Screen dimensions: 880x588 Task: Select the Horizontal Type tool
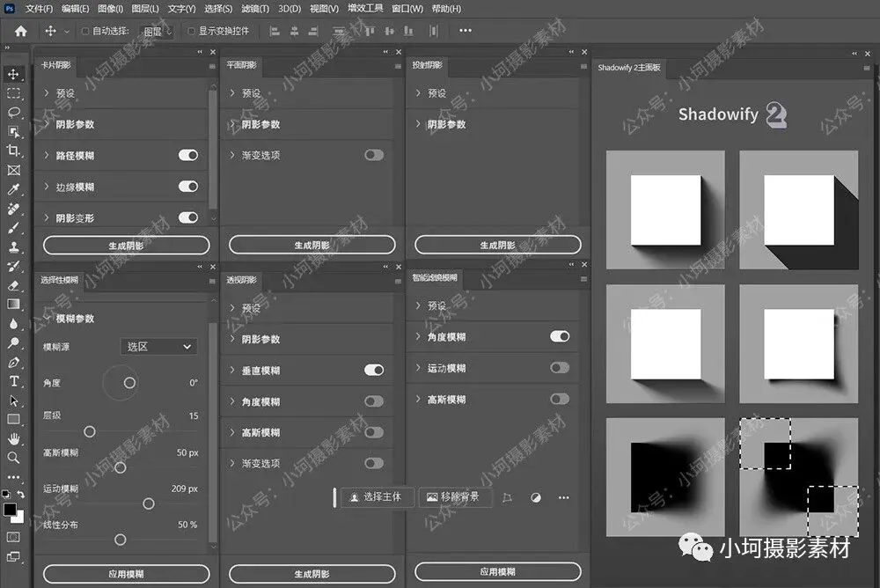13,381
